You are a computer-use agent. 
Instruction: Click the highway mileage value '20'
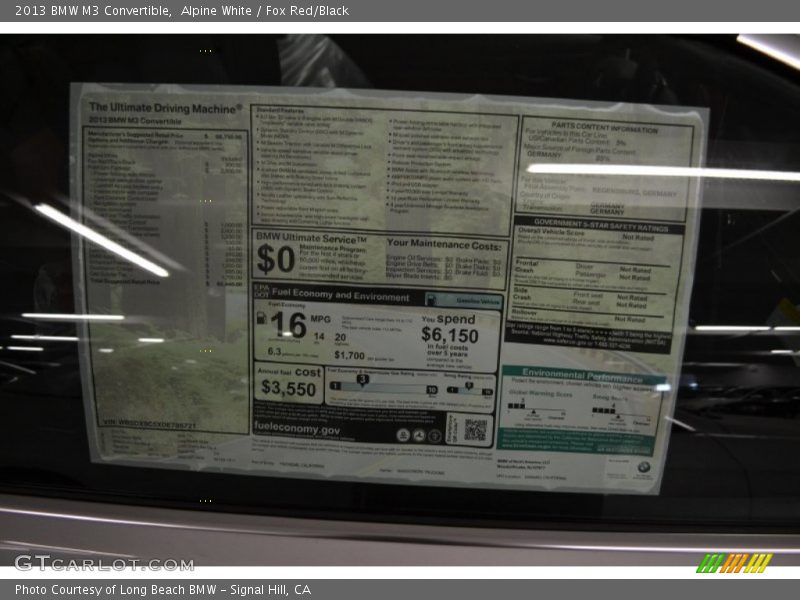340,337
